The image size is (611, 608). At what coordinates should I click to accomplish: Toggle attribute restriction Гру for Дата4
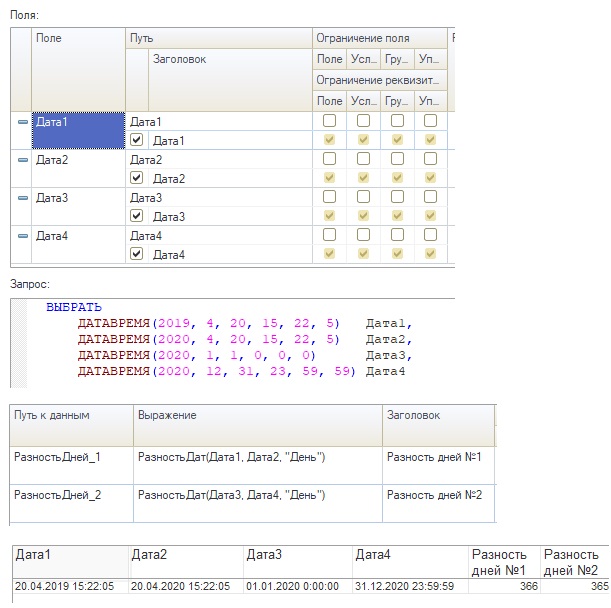397,254
